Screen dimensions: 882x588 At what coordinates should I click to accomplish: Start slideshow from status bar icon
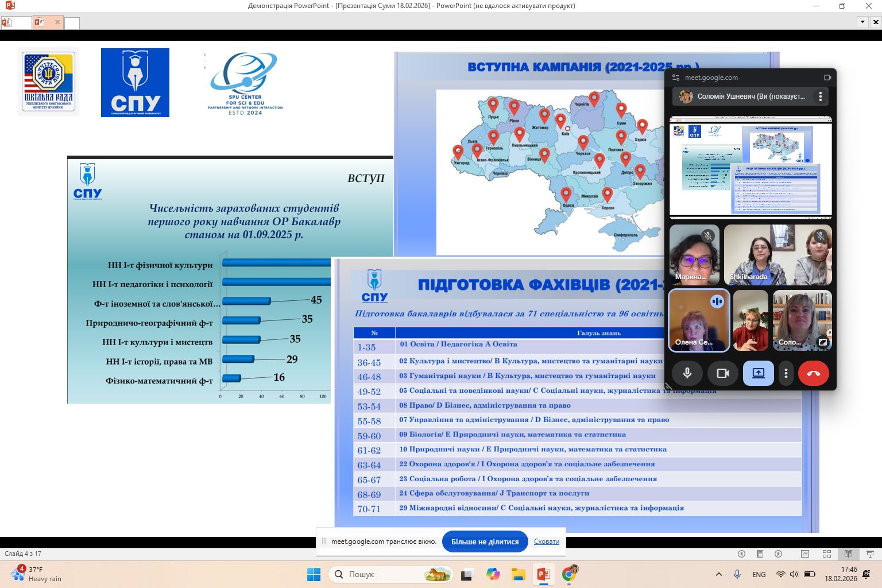(x=870, y=554)
